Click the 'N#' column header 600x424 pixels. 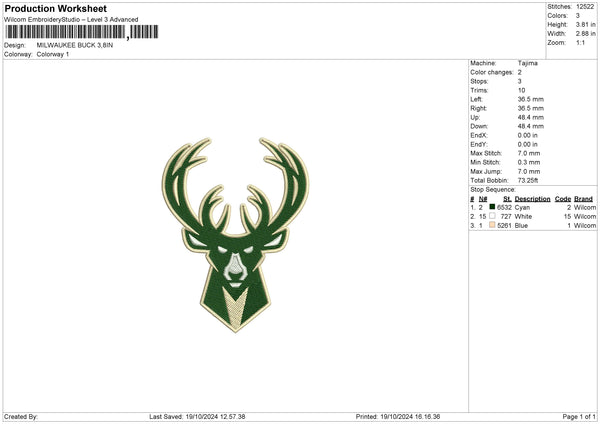click(483, 199)
